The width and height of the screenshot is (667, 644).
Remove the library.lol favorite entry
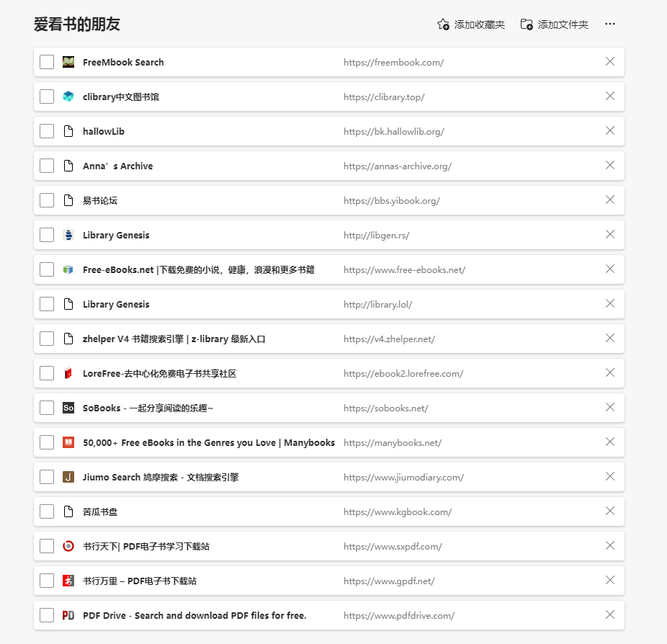(x=610, y=303)
